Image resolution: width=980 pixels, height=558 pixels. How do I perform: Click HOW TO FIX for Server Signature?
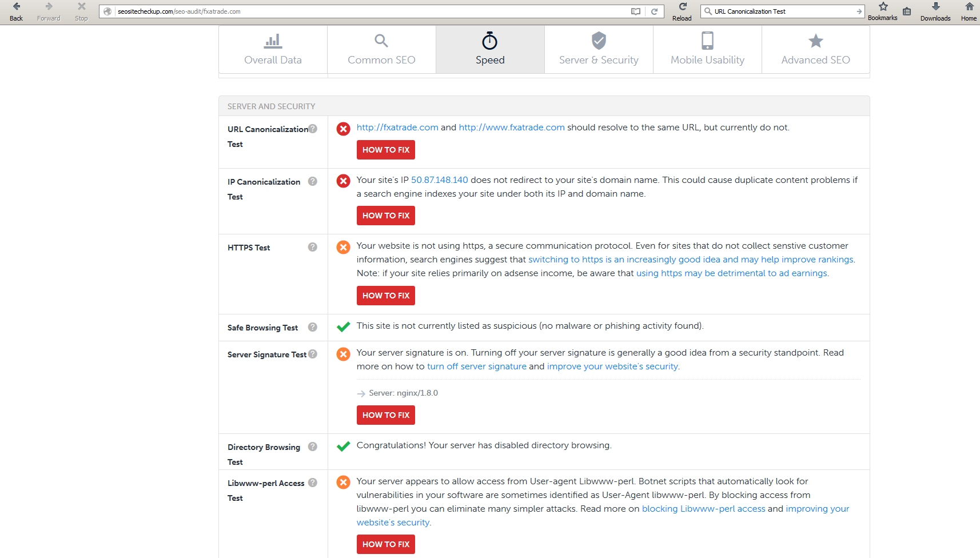click(386, 415)
